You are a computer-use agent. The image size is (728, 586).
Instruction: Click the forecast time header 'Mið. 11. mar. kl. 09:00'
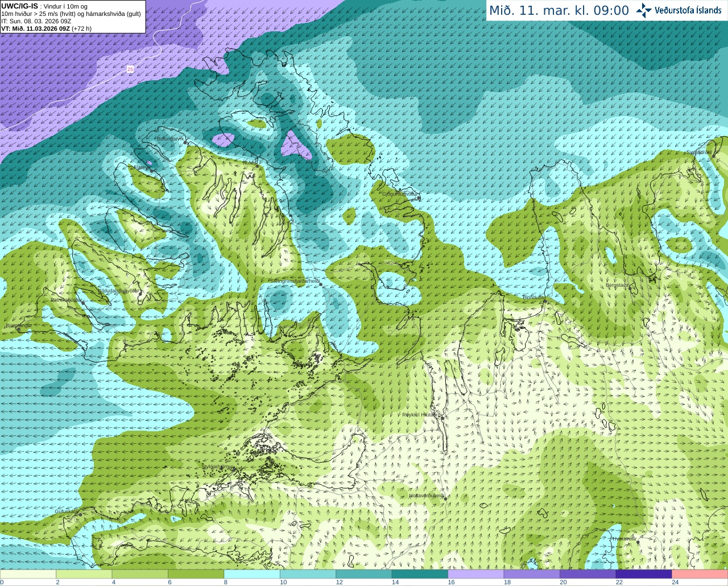click(559, 11)
